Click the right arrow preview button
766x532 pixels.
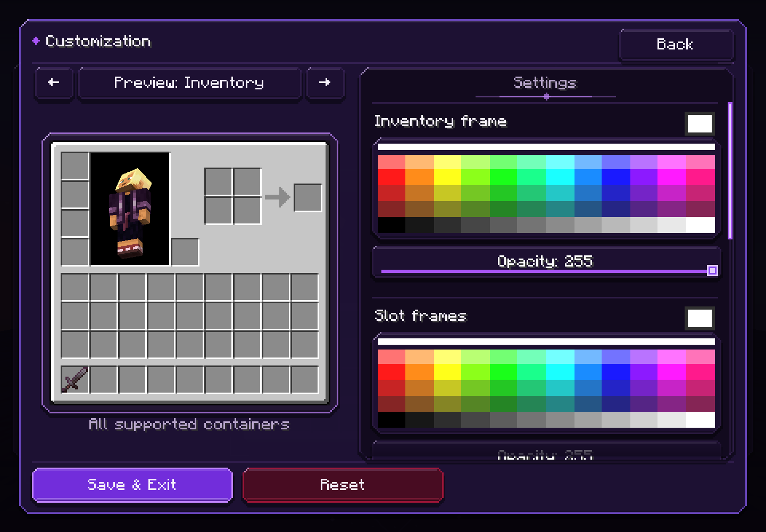[x=325, y=82]
